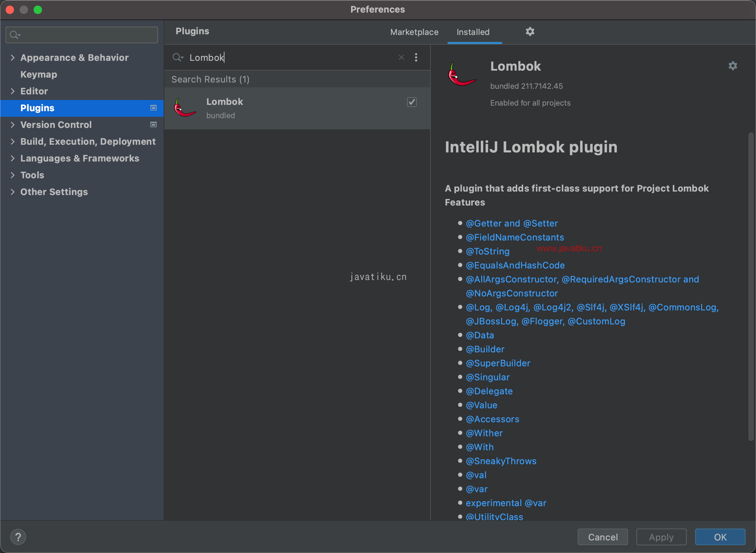Click the project-level icon beside Plugins

coord(153,108)
